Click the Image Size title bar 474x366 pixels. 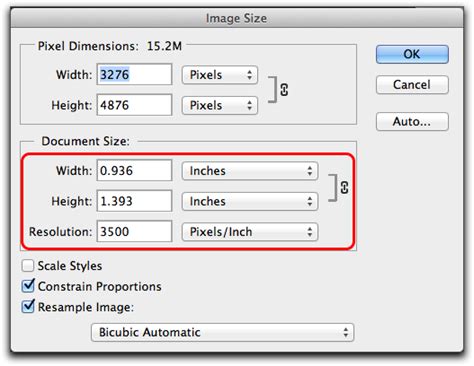(x=237, y=18)
